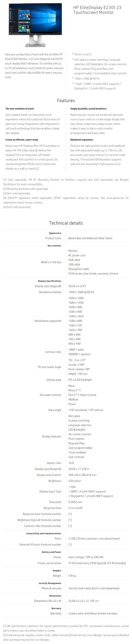This screenshot has width=132, height=644.
Task: Click the "Pixel pitch" specification label
Action: tap(55, 502)
